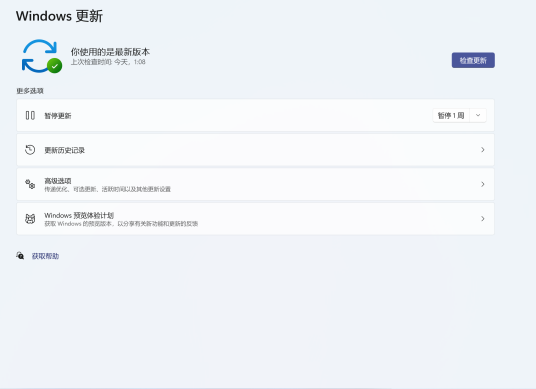
Task: Open Windows 预览体验计划 title
Action: click(x=79, y=215)
